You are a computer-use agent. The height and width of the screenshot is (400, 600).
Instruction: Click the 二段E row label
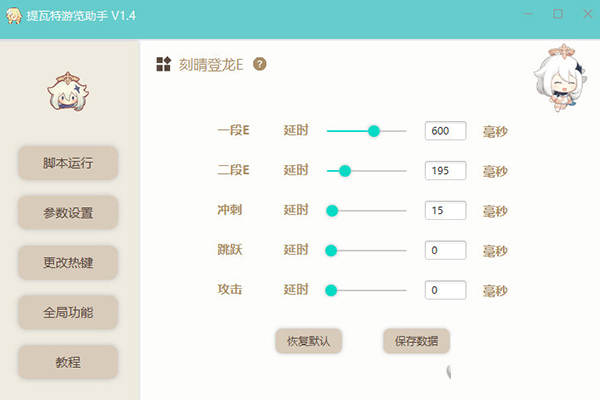click(x=233, y=170)
